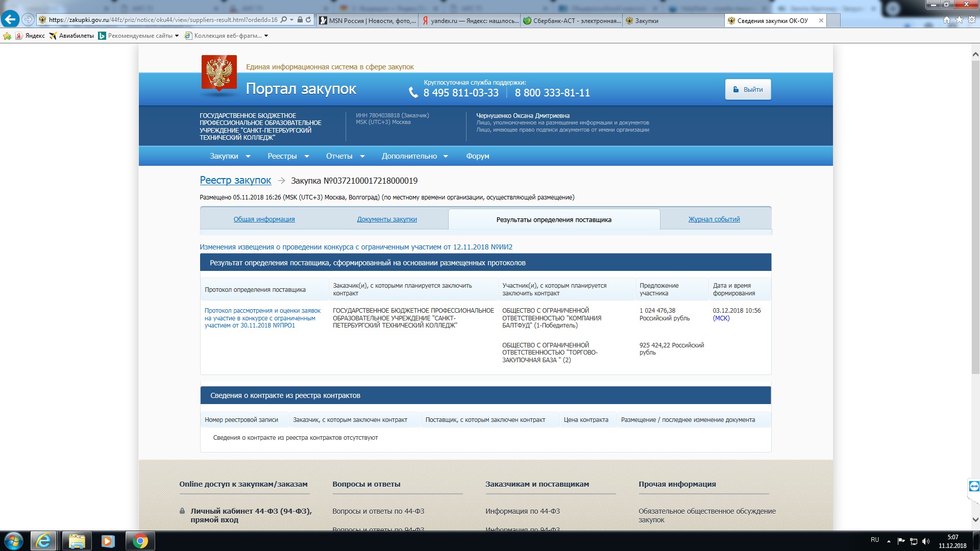Switch to Журнал событий tab

point(714,219)
